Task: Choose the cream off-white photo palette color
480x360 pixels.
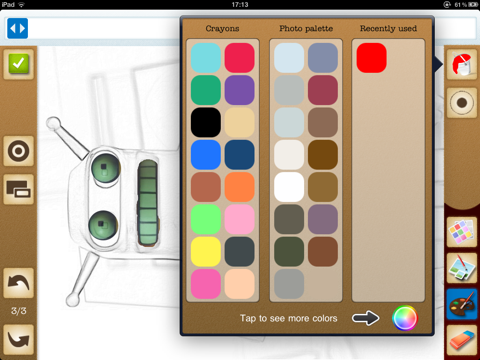Action: click(289, 155)
